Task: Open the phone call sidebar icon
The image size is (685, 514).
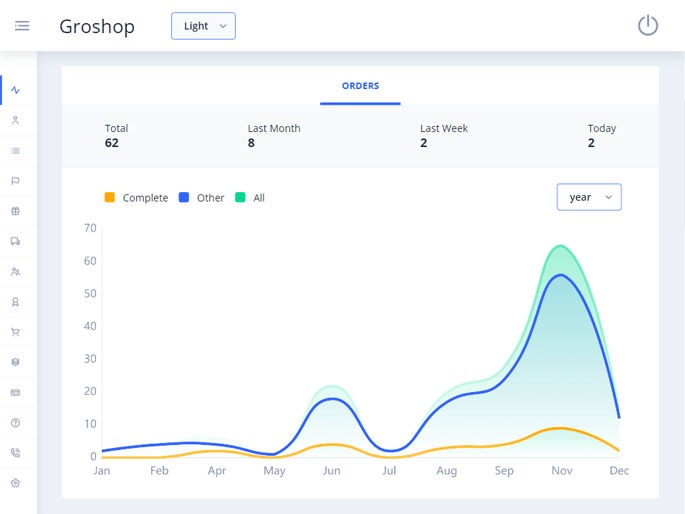Action: pos(16,453)
